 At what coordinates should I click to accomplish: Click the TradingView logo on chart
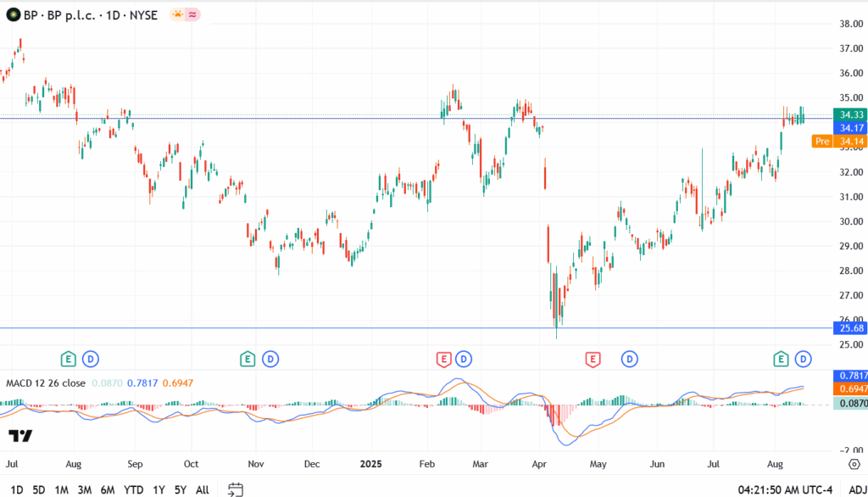click(20, 436)
